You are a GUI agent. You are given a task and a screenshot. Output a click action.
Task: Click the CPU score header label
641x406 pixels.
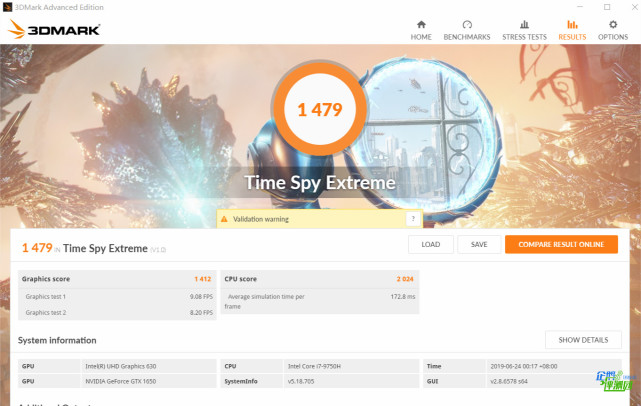click(x=240, y=279)
